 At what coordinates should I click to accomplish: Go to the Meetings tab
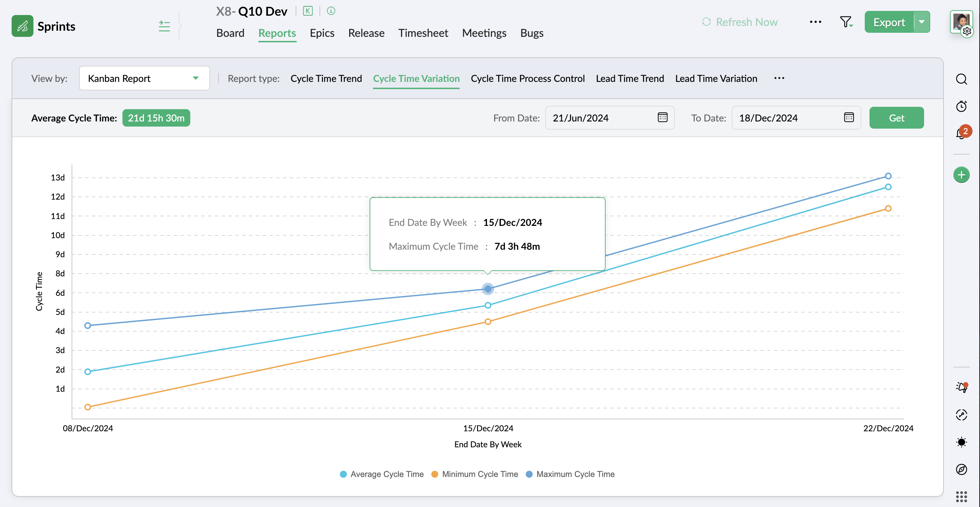484,33
